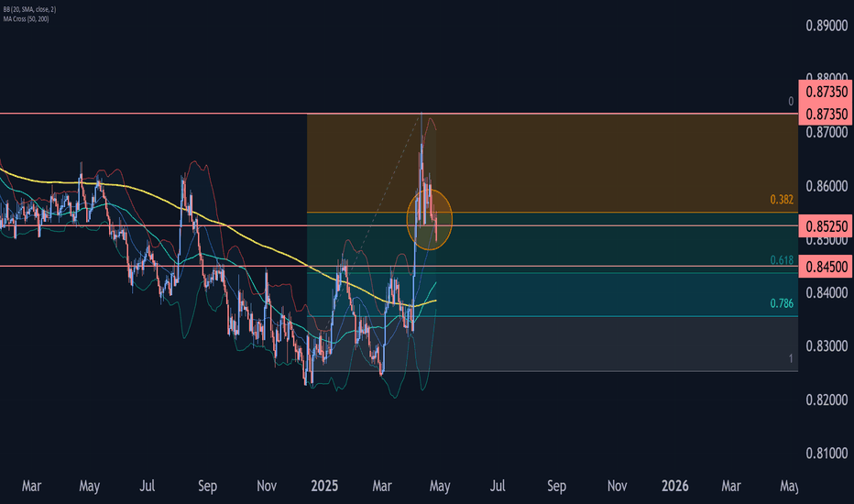Viewport: 854px width, 504px height.
Task: Click the 0.86000 price axis value
Action: pyautogui.click(x=827, y=186)
